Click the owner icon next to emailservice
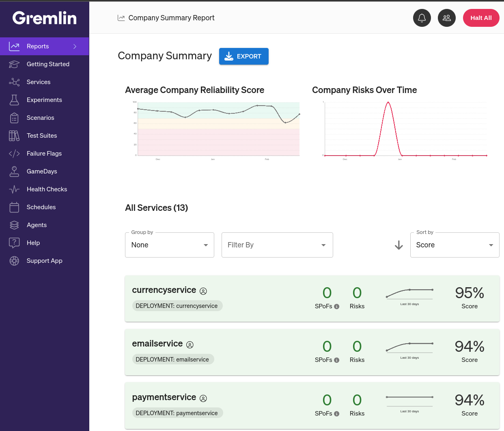This screenshot has width=504, height=431. click(x=190, y=344)
